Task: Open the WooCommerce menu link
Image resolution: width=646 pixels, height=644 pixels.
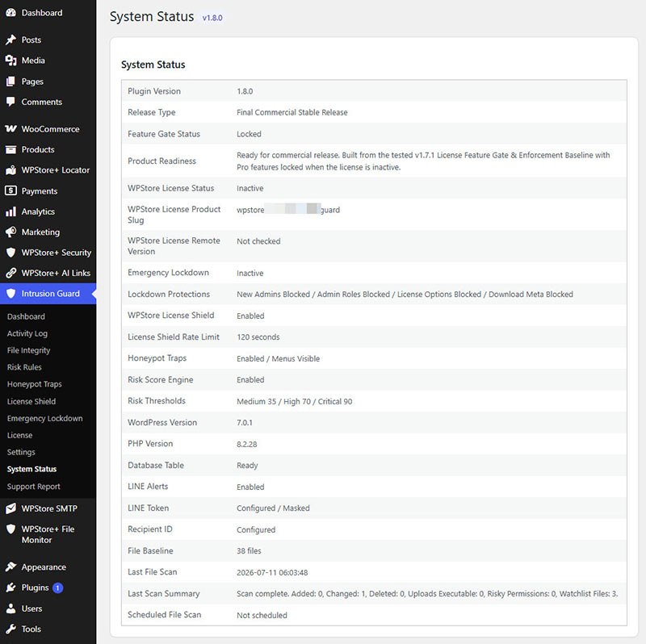Action: (50, 129)
